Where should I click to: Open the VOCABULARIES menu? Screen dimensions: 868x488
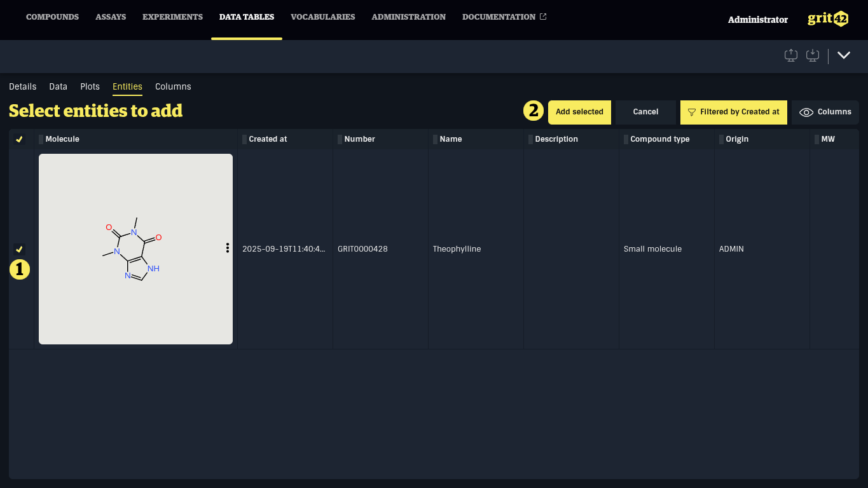[x=322, y=17]
